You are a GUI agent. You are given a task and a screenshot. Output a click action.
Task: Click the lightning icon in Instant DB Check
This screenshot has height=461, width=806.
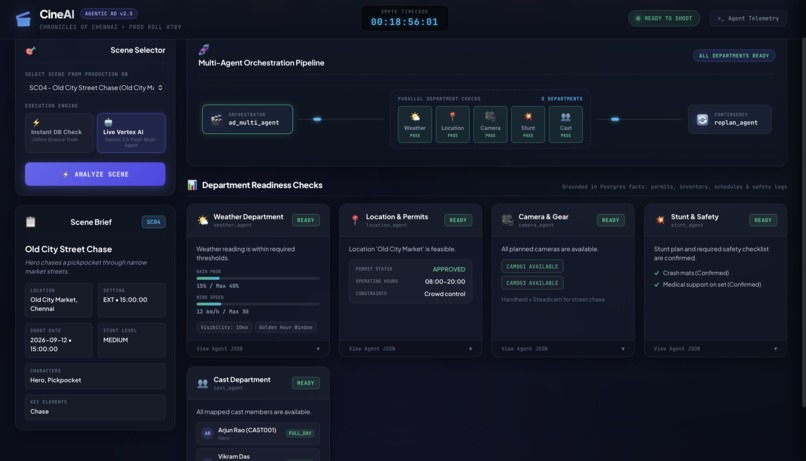click(x=36, y=123)
